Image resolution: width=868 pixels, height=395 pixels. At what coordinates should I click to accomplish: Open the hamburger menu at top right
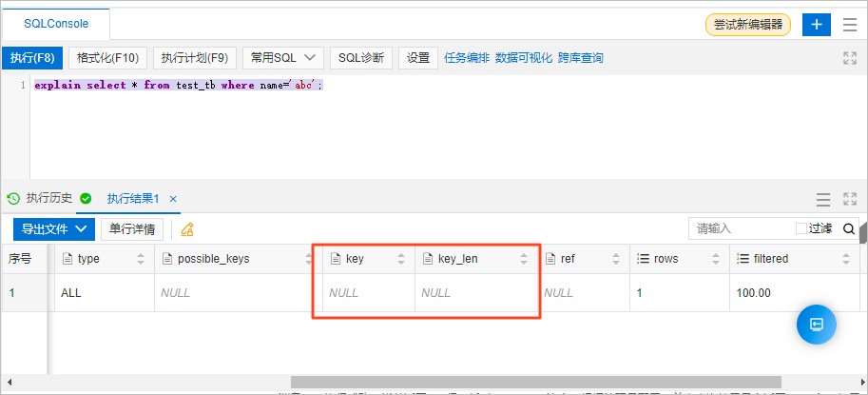coord(850,25)
